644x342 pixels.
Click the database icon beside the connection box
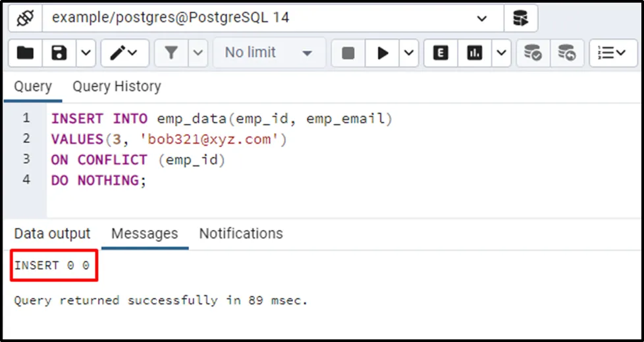[x=521, y=18]
